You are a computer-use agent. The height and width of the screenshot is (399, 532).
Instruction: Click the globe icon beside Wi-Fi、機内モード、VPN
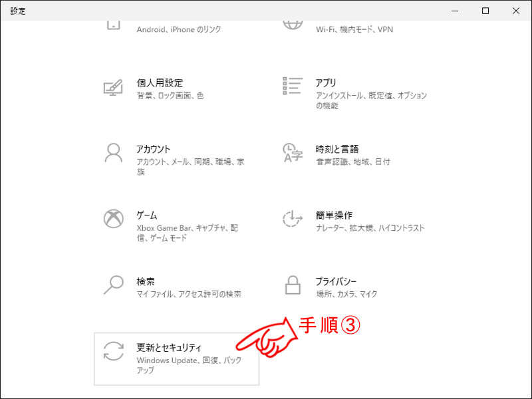coord(293,25)
